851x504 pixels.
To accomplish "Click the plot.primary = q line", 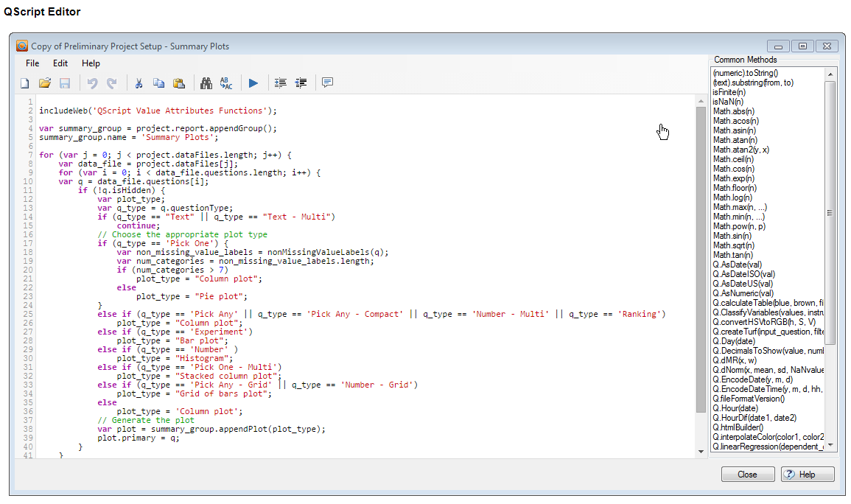I will (x=139, y=438).
